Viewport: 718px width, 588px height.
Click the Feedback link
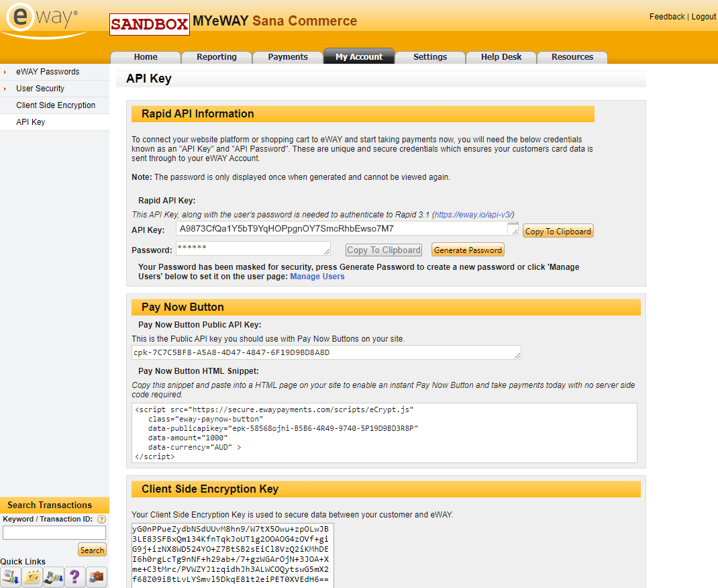667,17
